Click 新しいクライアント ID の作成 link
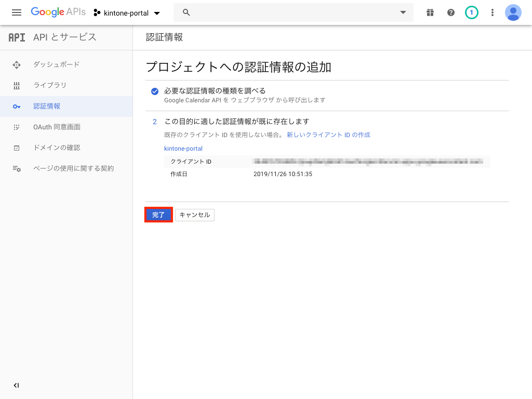This screenshot has width=532, height=399. tap(328, 135)
